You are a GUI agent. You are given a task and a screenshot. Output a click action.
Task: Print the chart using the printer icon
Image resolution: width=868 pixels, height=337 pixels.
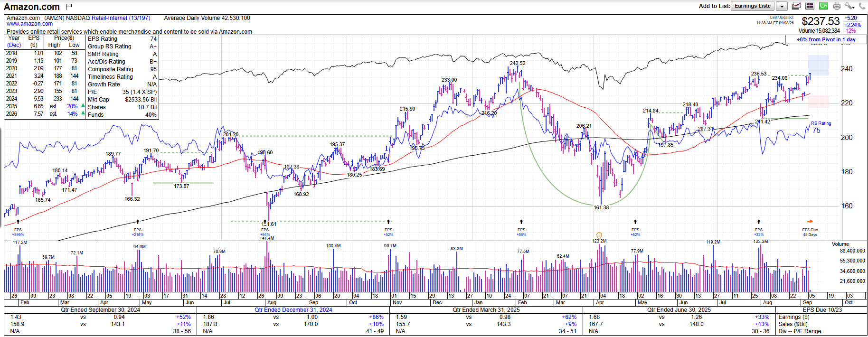tap(837, 6)
